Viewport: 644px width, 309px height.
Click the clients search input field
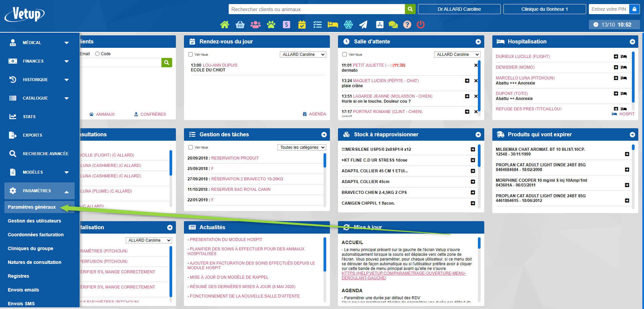(x=316, y=9)
